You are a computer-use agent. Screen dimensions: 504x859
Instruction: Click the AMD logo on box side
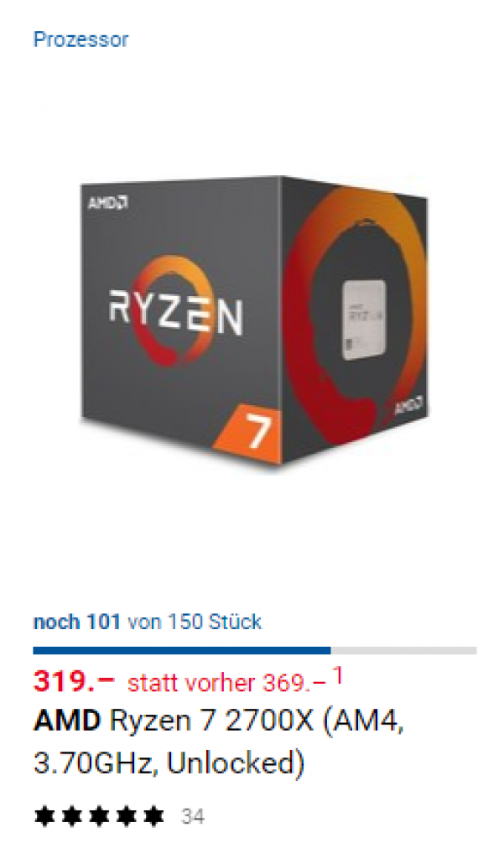pos(408,407)
